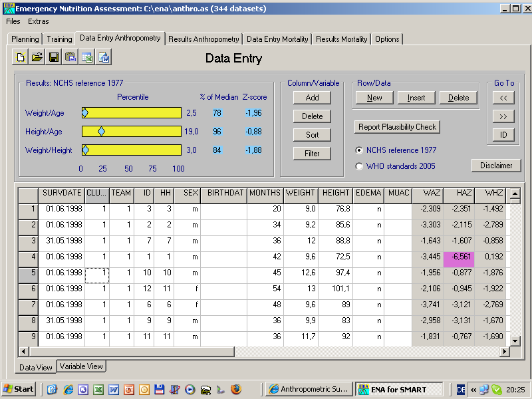532x399 pixels.
Task: Go to next record with >> button
Action: (x=503, y=116)
